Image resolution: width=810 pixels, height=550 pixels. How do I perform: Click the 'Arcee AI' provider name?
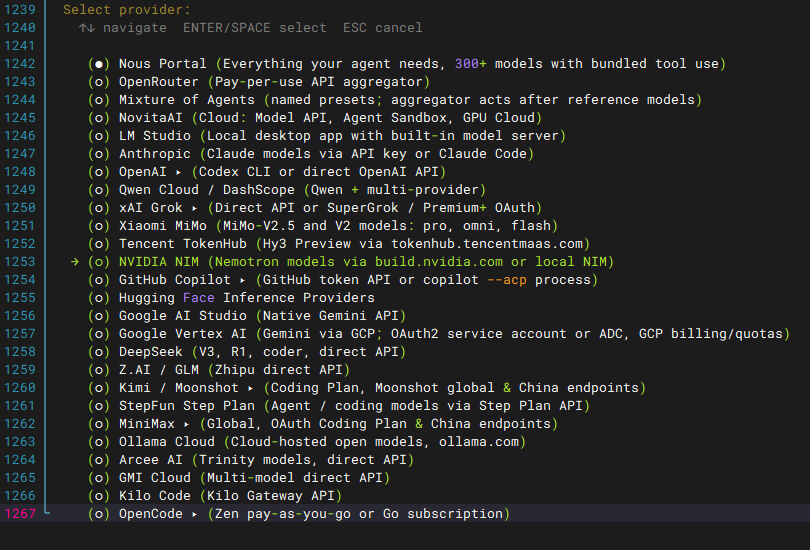point(151,460)
